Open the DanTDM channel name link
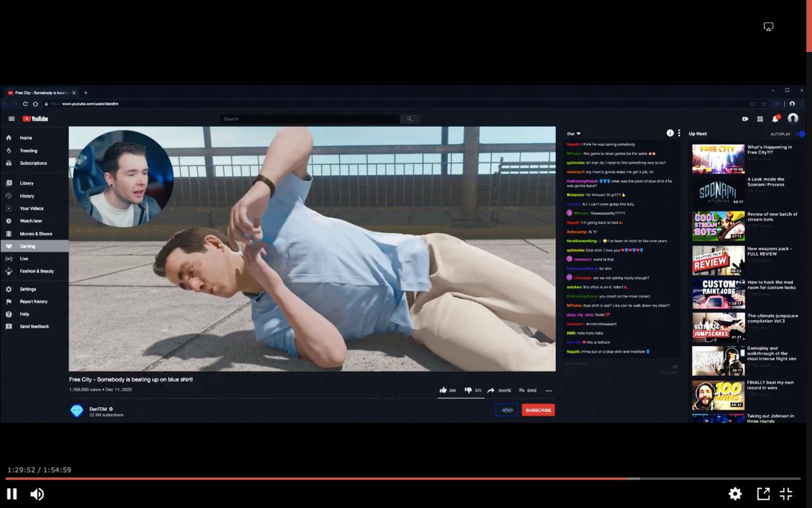The image size is (812, 508). (x=98, y=409)
